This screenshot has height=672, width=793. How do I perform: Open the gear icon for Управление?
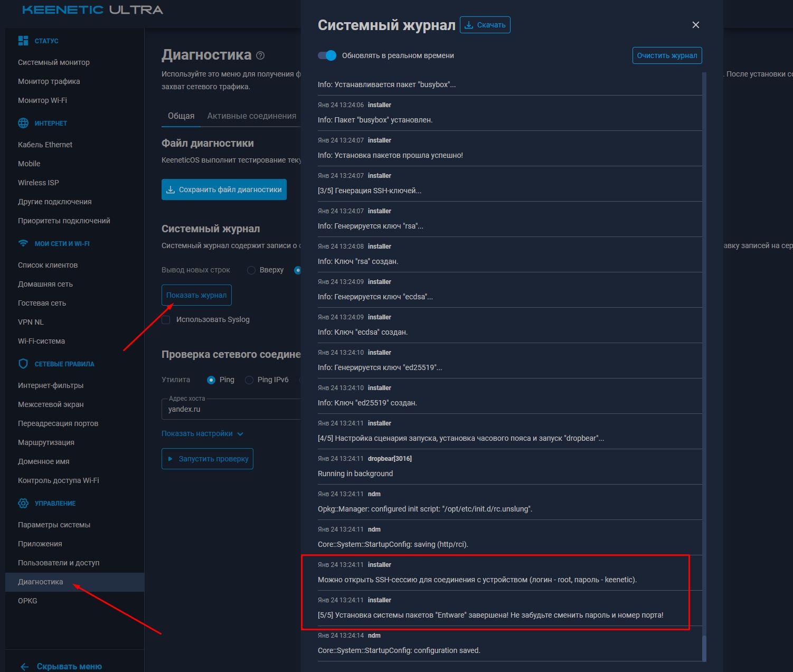click(x=23, y=503)
